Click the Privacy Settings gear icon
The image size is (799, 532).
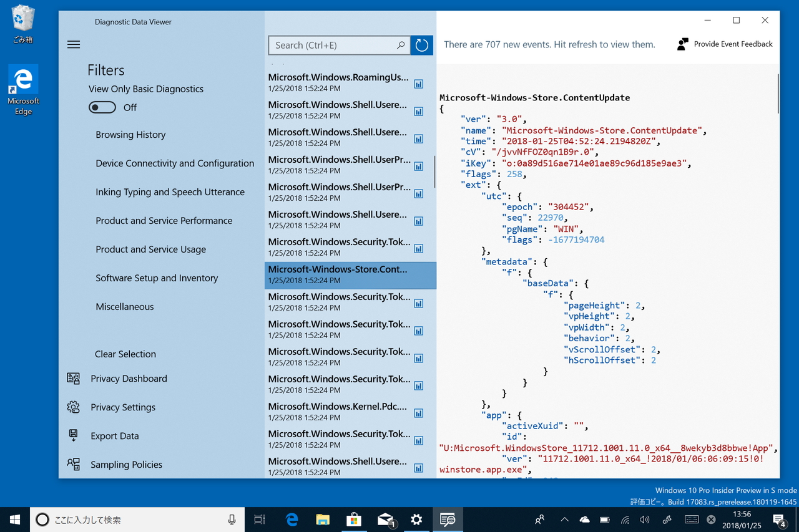click(x=74, y=407)
